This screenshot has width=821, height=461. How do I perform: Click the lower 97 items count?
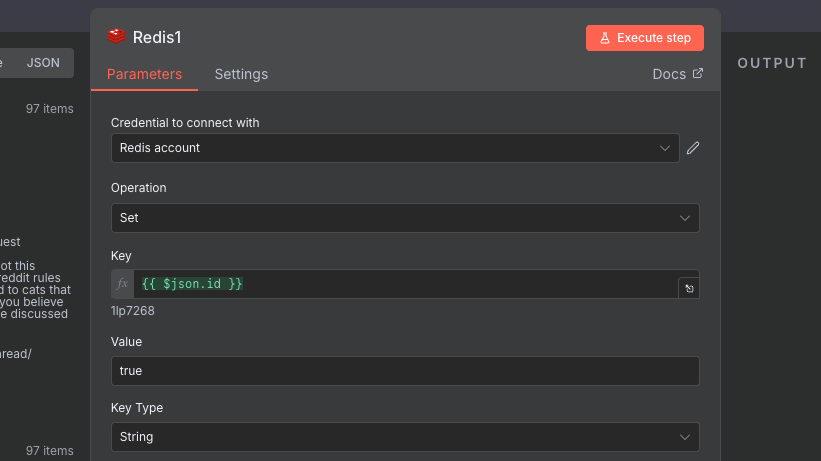pyautogui.click(x=50, y=451)
